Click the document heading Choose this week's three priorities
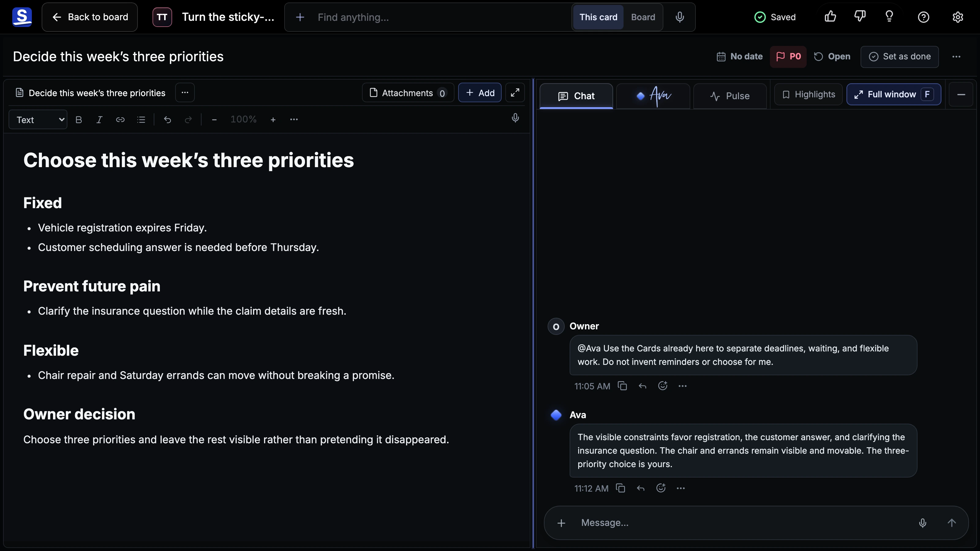This screenshot has width=980, height=551. 189,160
